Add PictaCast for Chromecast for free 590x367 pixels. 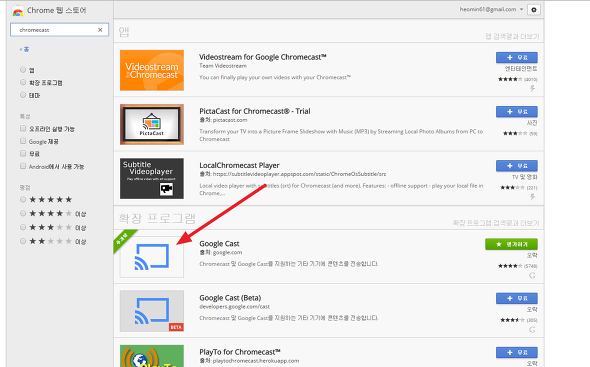[x=517, y=112]
